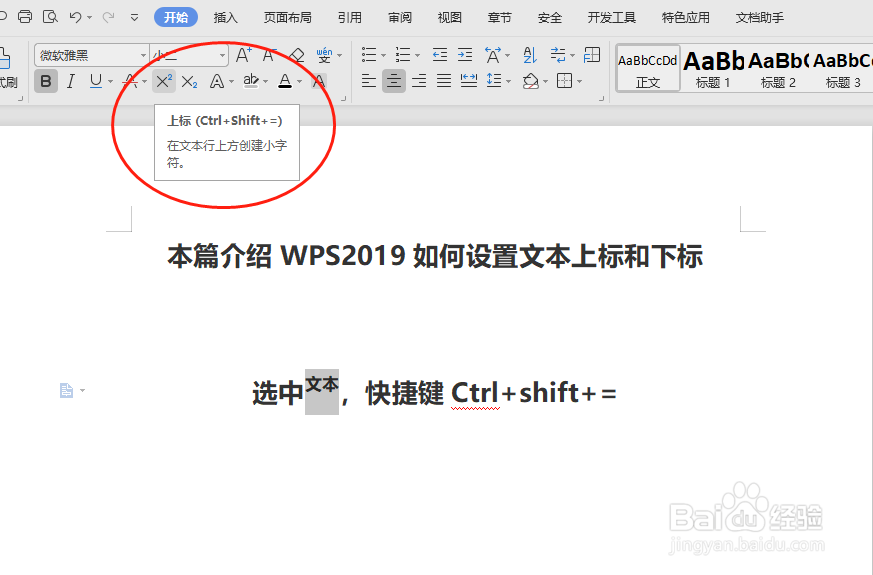
Task: Switch to the 开始 ribbon tab
Action: [x=176, y=18]
